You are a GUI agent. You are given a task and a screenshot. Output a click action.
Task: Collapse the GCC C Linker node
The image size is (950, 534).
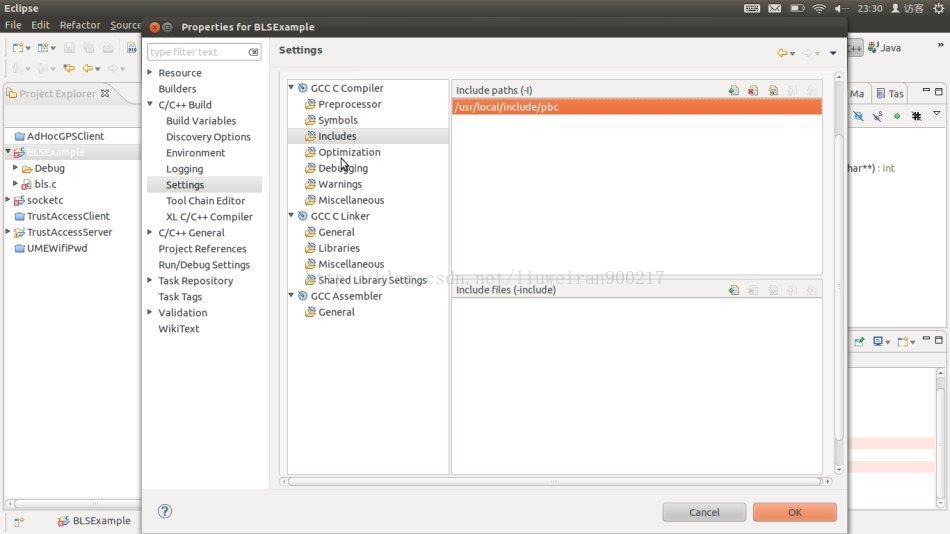291,216
